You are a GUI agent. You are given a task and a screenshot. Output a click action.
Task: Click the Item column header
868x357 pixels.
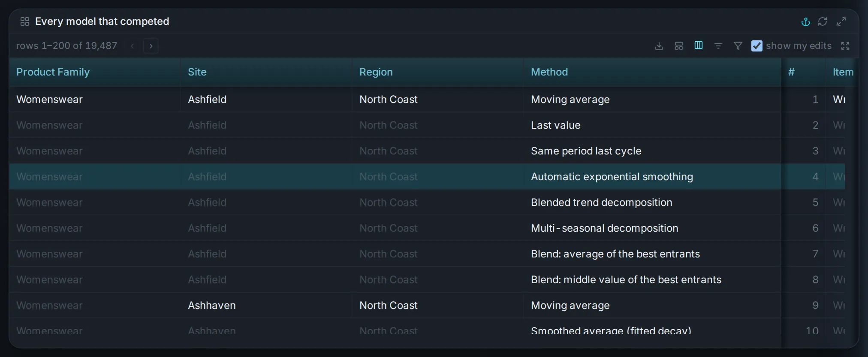(843, 72)
